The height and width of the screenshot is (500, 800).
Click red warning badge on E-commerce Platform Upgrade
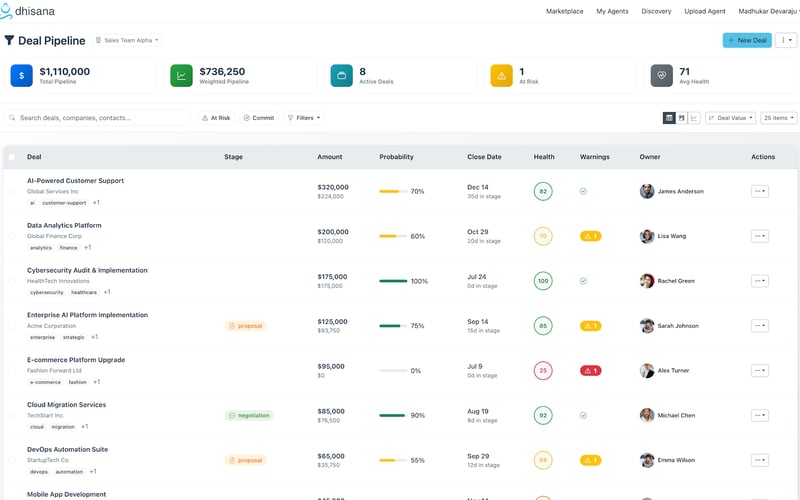coord(590,370)
